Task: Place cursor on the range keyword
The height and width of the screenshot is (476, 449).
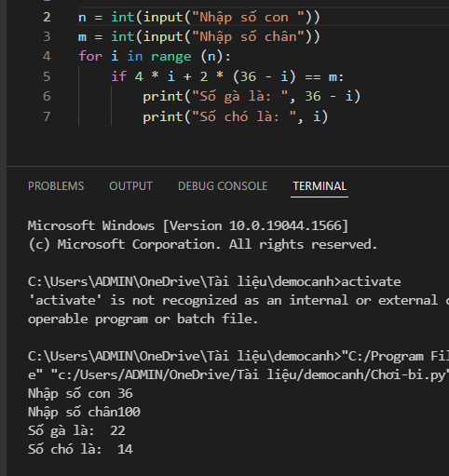Action: (x=171, y=57)
